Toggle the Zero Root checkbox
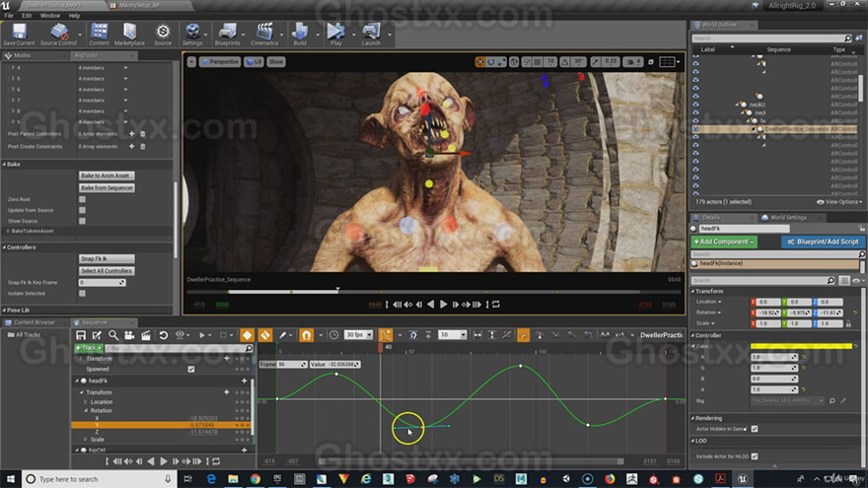The image size is (868, 488). [x=82, y=199]
